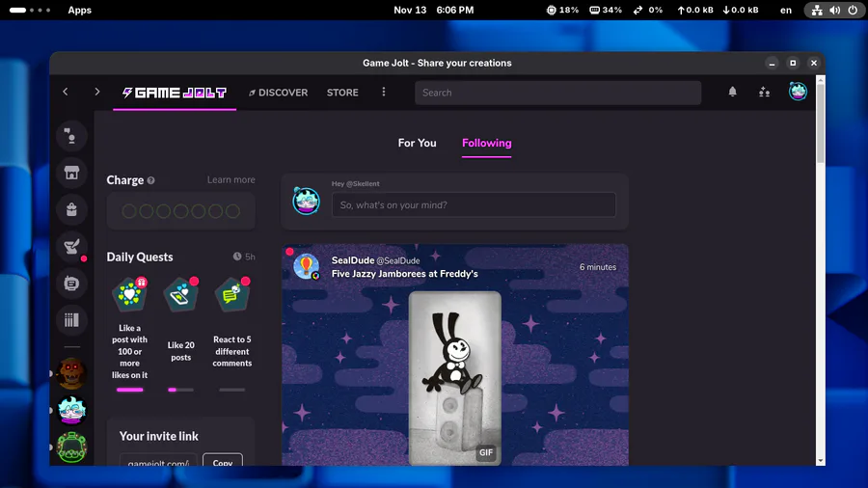Open the Charge Learn more link
The width and height of the screenshot is (868, 488).
pyautogui.click(x=231, y=179)
